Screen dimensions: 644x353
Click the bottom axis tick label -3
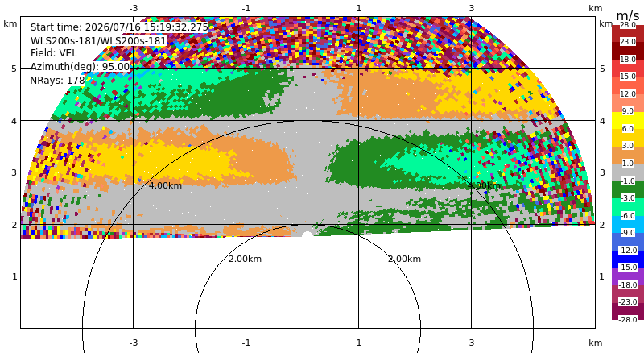133,343
